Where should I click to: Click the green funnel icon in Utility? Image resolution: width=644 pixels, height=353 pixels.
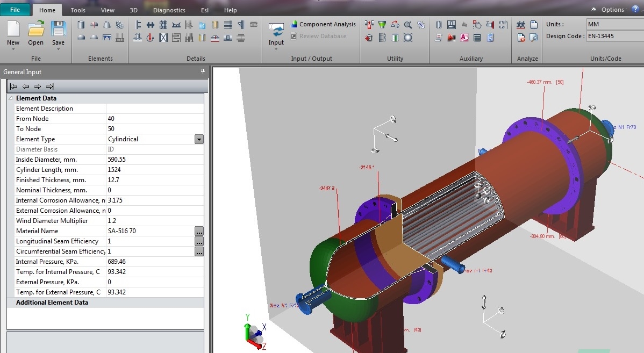point(382,25)
